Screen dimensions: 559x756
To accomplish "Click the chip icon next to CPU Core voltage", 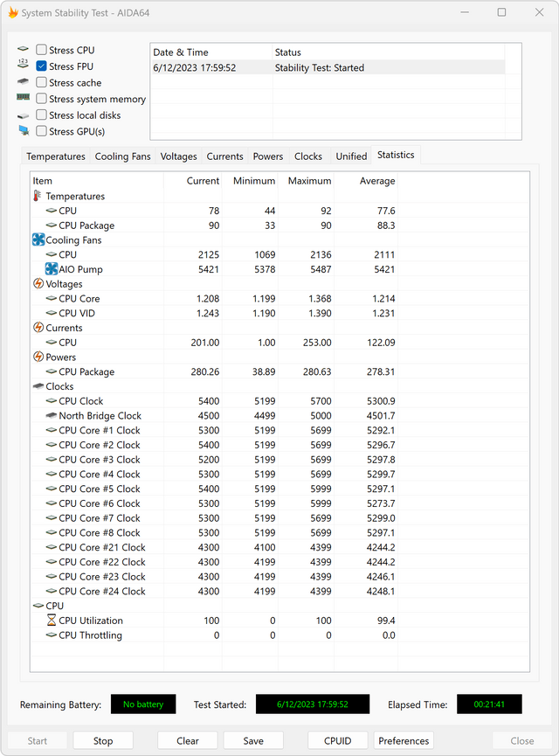I will [52, 298].
